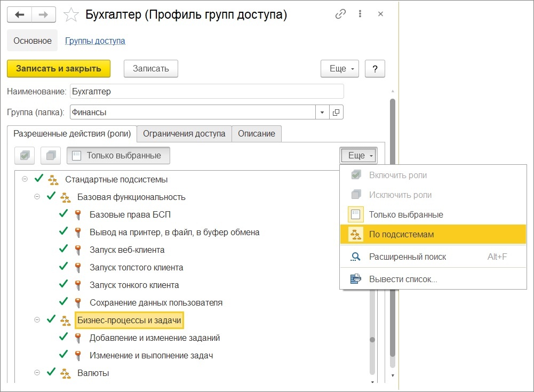This screenshot has width=534, height=392.
Task: Uncheck Вывод на принтер, в файл role
Action: pyautogui.click(x=63, y=231)
